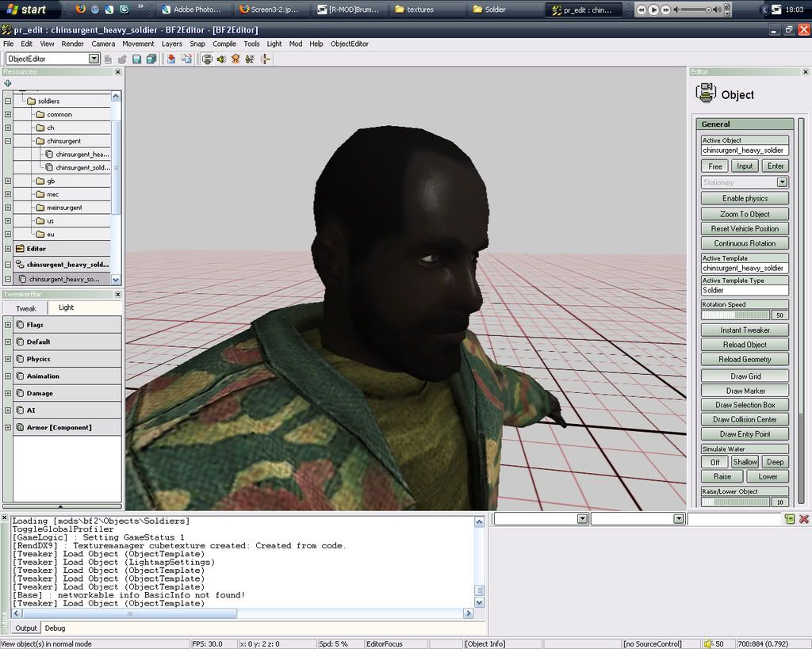Click the red download arrow toolbar icon
The image size is (812, 649).
pos(170,59)
